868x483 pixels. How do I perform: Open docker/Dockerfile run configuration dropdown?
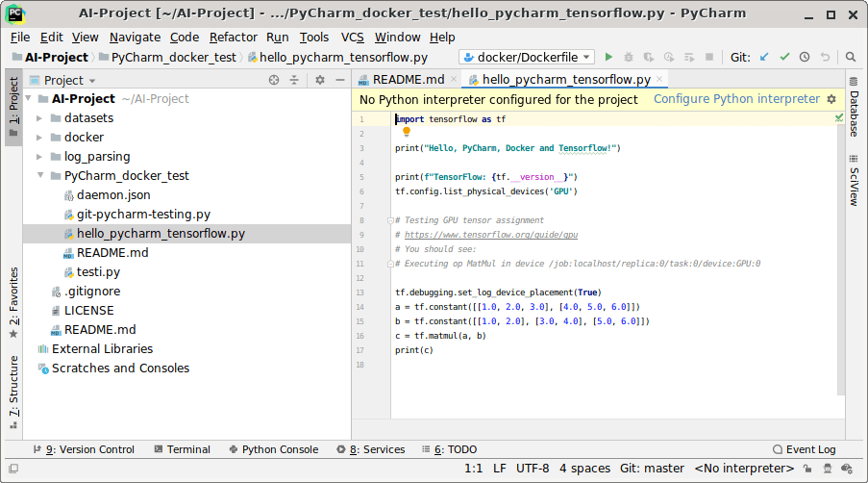pyautogui.click(x=527, y=57)
